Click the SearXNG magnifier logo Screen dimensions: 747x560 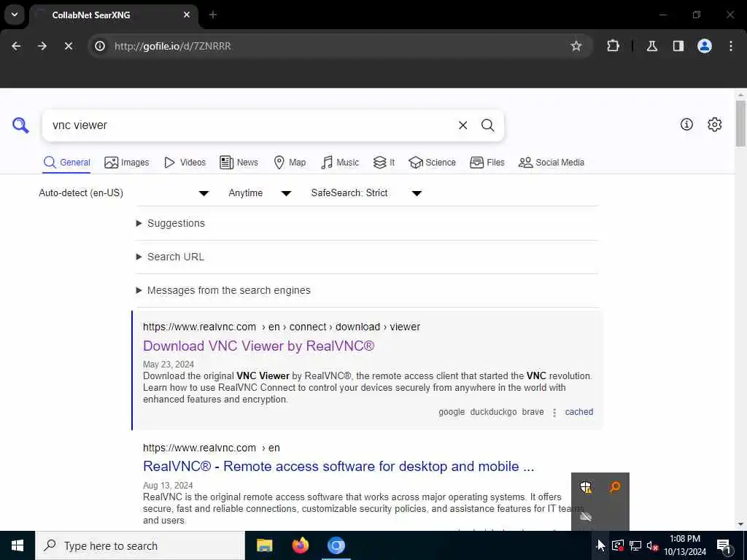pyautogui.click(x=20, y=125)
